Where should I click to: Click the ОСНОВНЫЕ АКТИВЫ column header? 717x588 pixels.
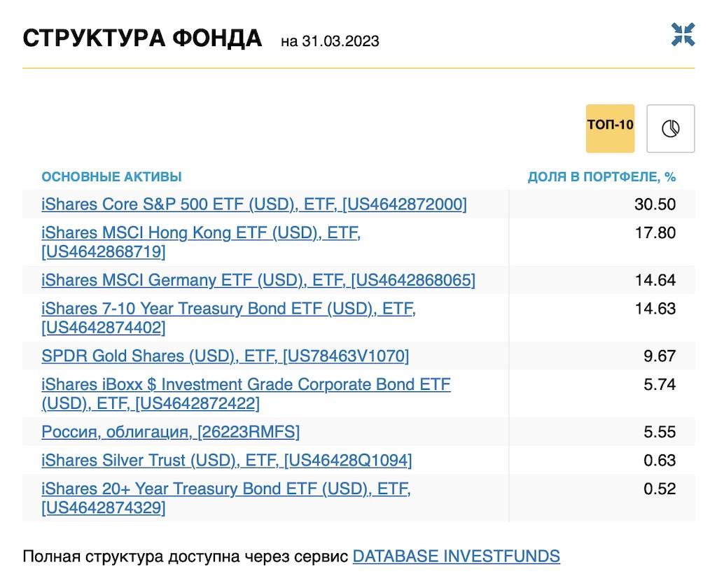(x=111, y=177)
